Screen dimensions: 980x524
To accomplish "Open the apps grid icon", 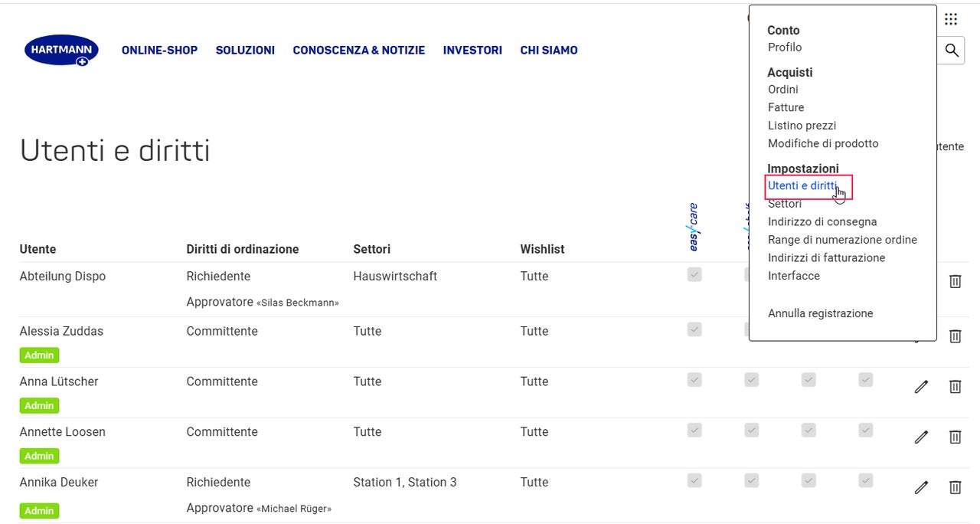I will click(951, 19).
